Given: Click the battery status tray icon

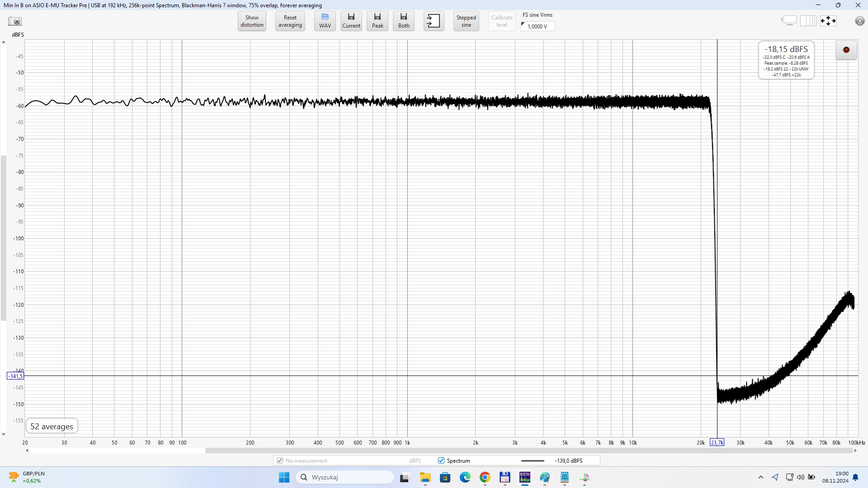Looking at the screenshot, I should (x=811, y=477).
